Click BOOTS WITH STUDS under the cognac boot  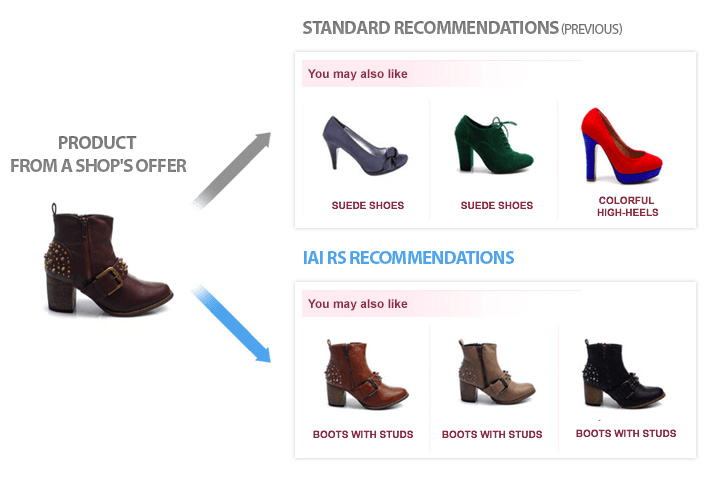363,435
